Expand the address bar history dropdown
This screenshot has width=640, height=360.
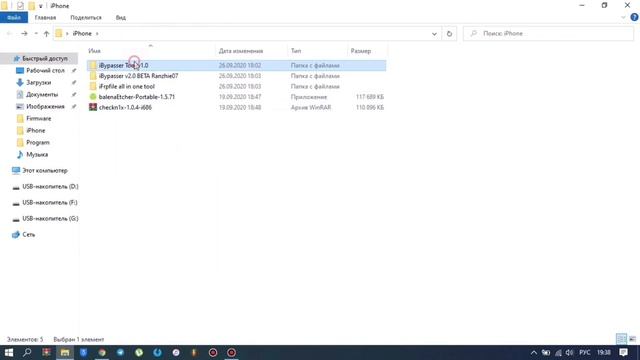coord(434,33)
